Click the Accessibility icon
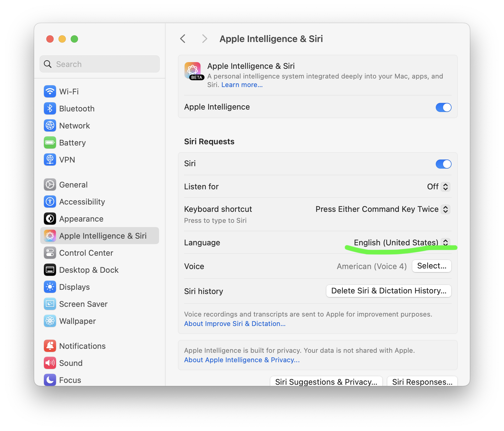Viewport: 504px width, 431px height. [x=50, y=201]
